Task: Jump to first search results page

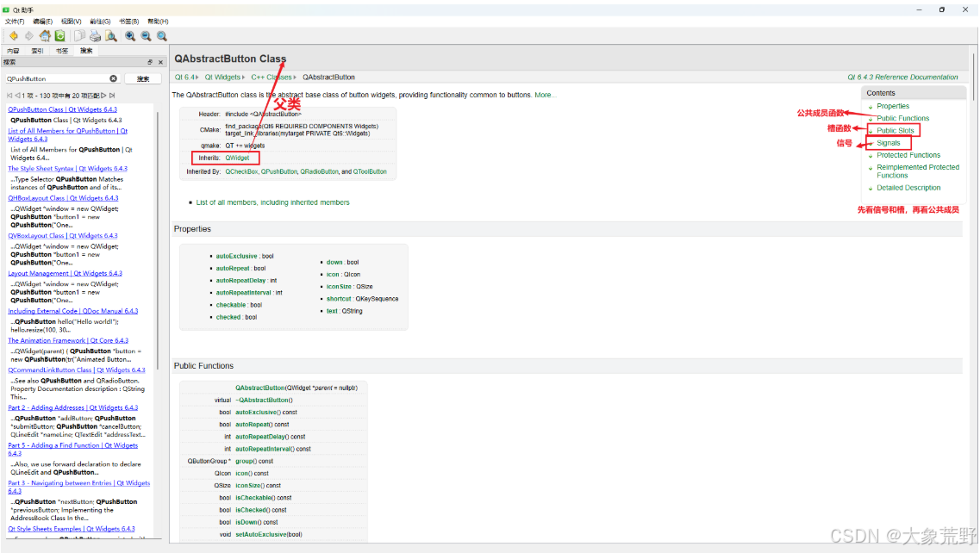Action: (10, 96)
